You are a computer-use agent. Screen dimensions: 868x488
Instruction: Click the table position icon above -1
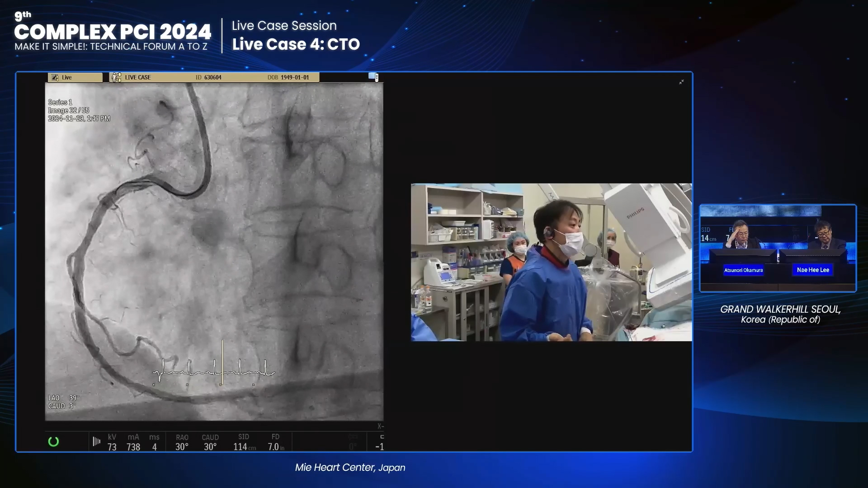[x=382, y=436]
